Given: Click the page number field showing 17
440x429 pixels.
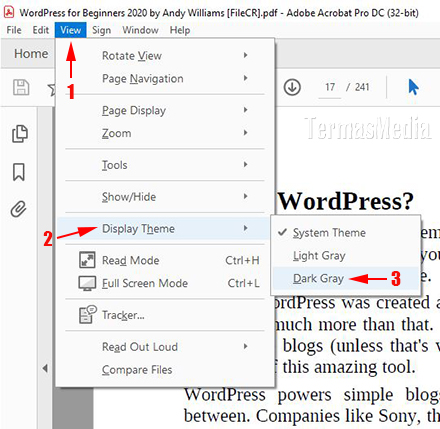Looking at the screenshot, I should (x=330, y=87).
